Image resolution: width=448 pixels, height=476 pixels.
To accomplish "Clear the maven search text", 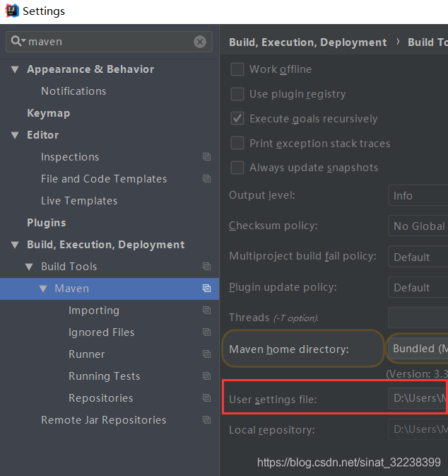I will tap(200, 42).
